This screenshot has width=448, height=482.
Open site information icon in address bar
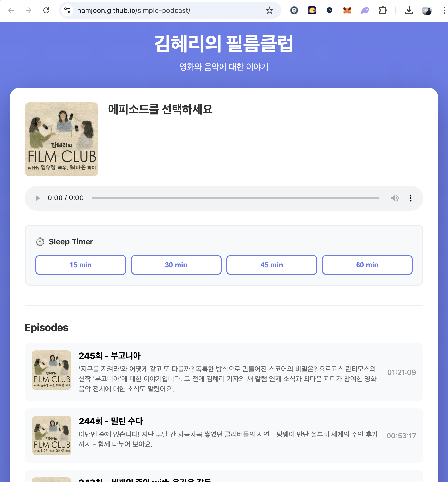click(67, 10)
